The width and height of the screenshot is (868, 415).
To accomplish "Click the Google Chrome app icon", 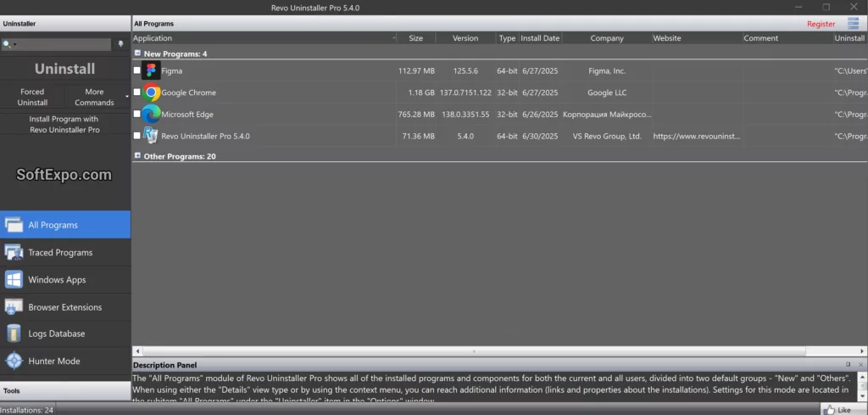I will click(x=151, y=93).
